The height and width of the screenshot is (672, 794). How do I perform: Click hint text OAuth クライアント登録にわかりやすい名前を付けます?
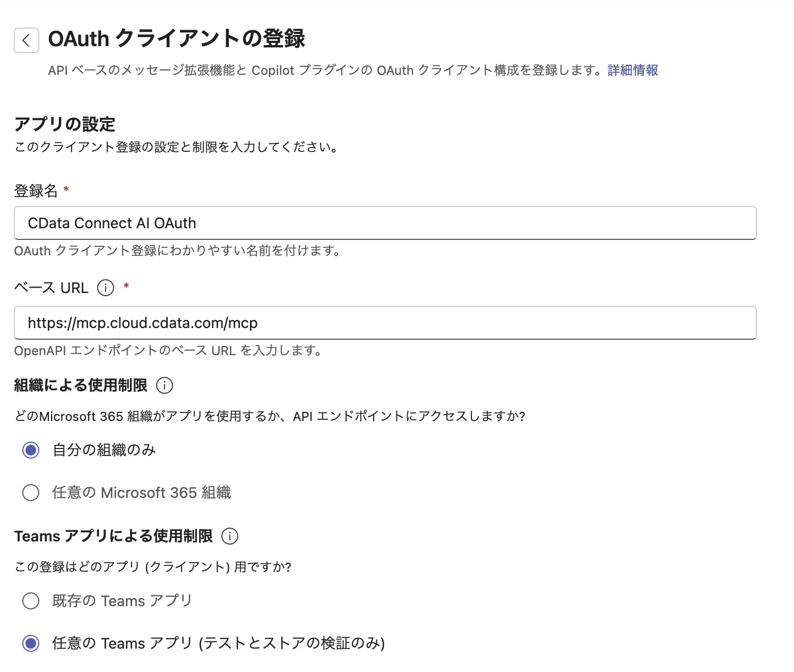[177, 251]
